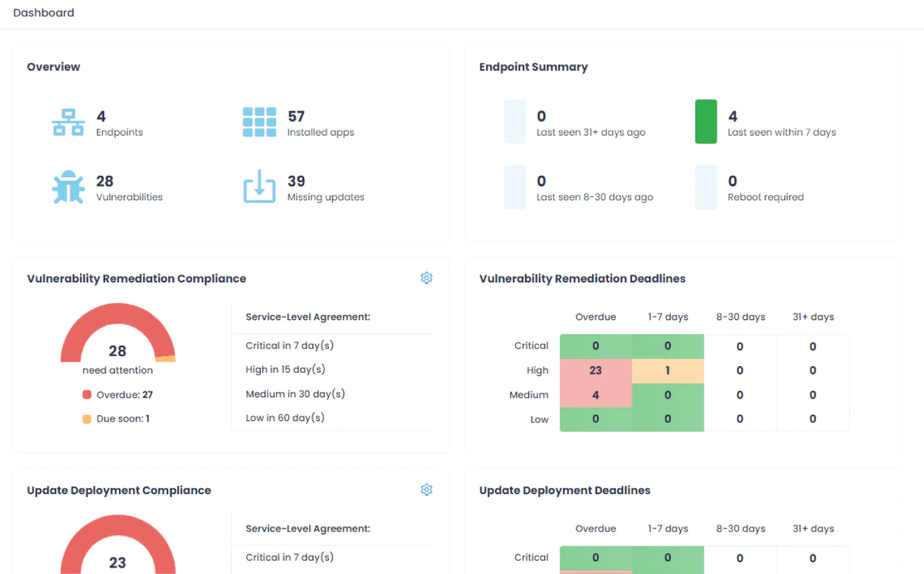Open the 57 Installed apps count
924x574 pixels.
[296, 116]
